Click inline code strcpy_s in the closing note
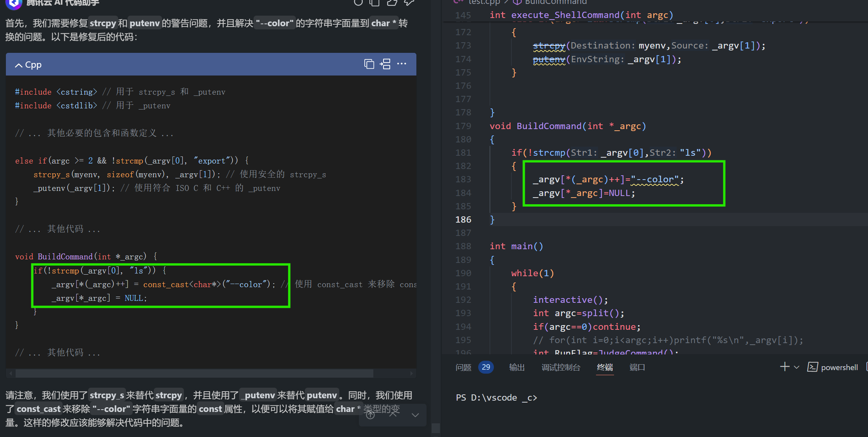Image resolution: width=868 pixels, height=437 pixels. (107, 395)
